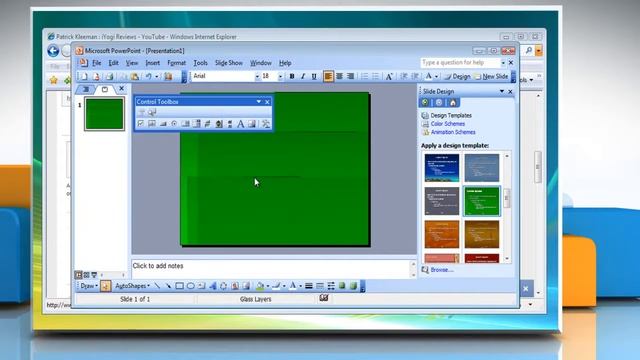This screenshot has height=360, width=640.
Task: Toggle numbered list formatting
Action: pos(364,76)
